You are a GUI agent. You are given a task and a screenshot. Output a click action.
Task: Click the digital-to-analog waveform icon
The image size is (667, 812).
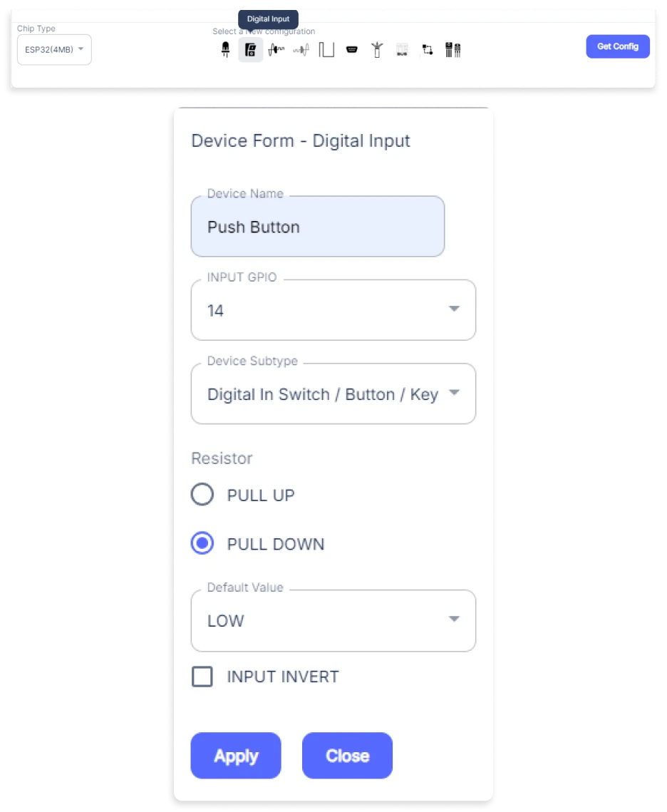301,50
